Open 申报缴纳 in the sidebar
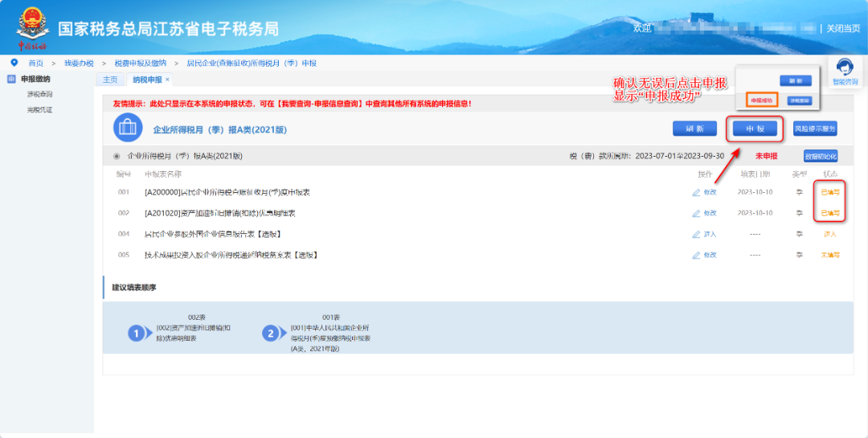 (x=35, y=80)
